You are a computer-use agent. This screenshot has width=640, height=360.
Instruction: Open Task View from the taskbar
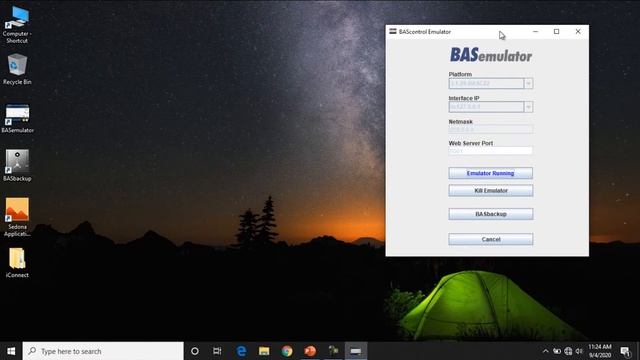pos(217,351)
